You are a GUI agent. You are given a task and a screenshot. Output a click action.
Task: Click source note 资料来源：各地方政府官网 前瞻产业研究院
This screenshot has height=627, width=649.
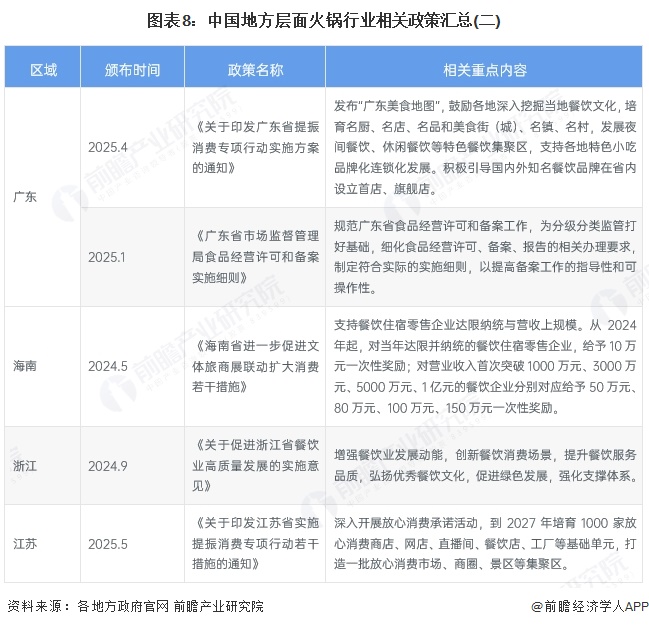click(x=135, y=606)
